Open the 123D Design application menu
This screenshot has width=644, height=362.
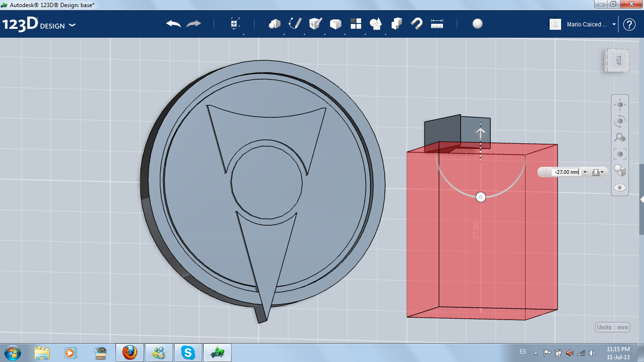[x=39, y=25]
